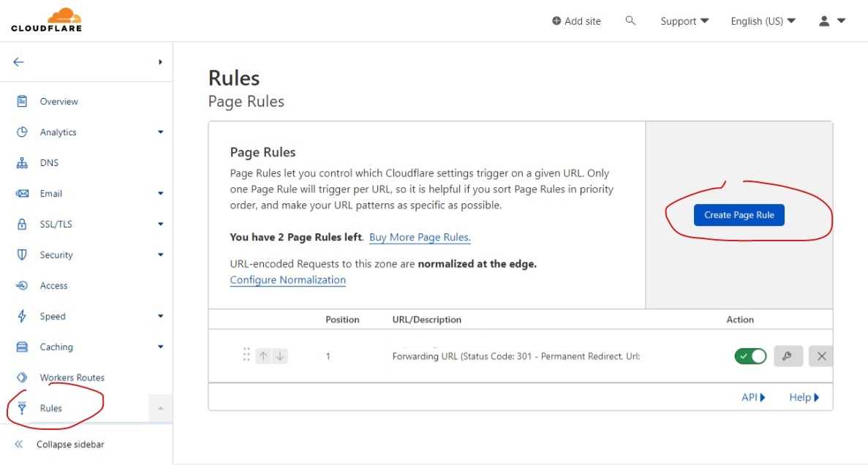Collapse the Rules submenu arrow

click(x=161, y=409)
